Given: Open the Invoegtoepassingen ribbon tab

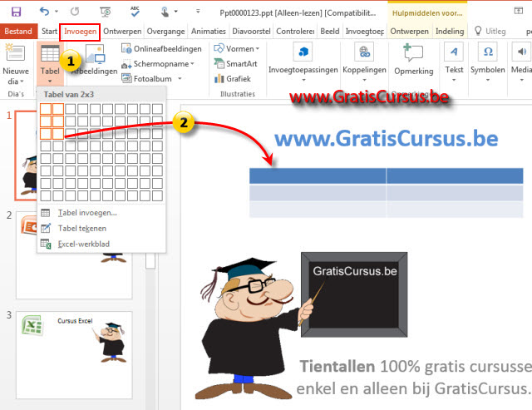Looking at the screenshot, I should pyautogui.click(x=365, y=32).
